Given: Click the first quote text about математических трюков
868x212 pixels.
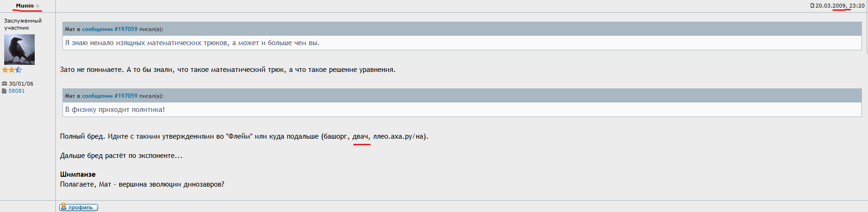Looking at the screenshot, I should 192,43.
